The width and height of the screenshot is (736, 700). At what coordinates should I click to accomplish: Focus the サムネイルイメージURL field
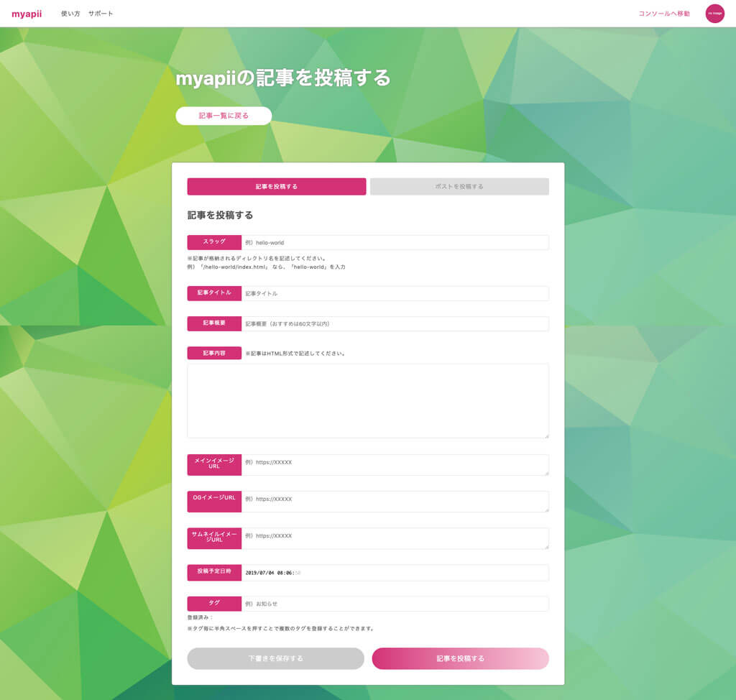[x=395, y=538]
